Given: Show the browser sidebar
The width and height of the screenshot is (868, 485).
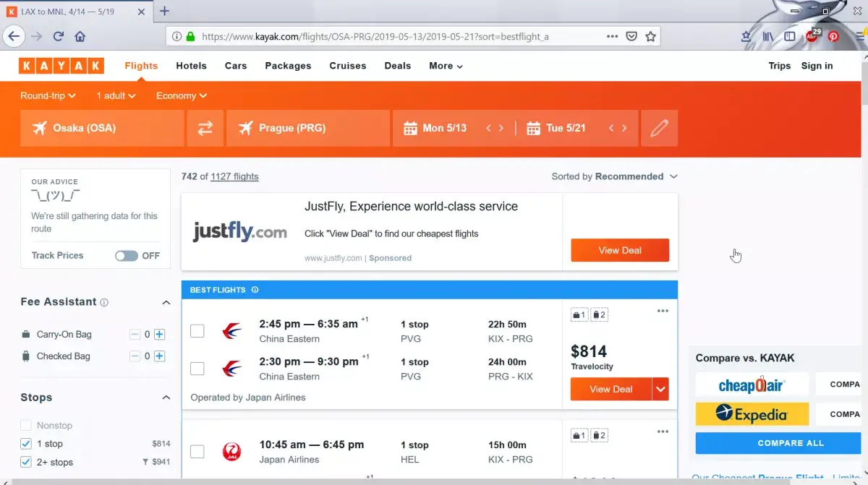Looking at the screenshot, I should 790,36.
